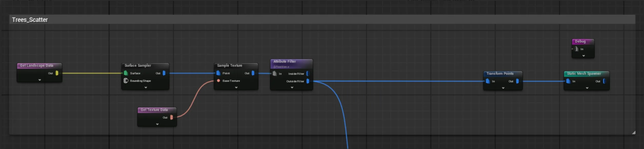Click the OutsideFilter output pin
Screen dimensions: 644x149
pos(308,81)
